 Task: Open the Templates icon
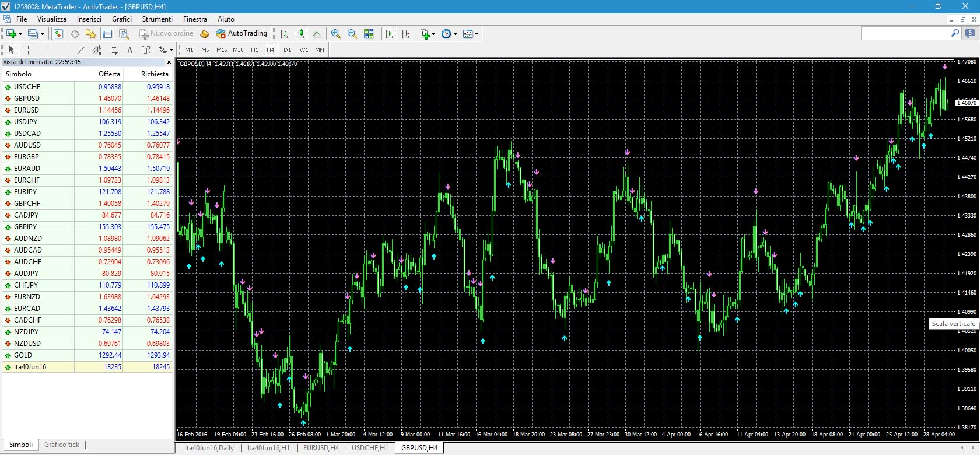pos(468,34)
